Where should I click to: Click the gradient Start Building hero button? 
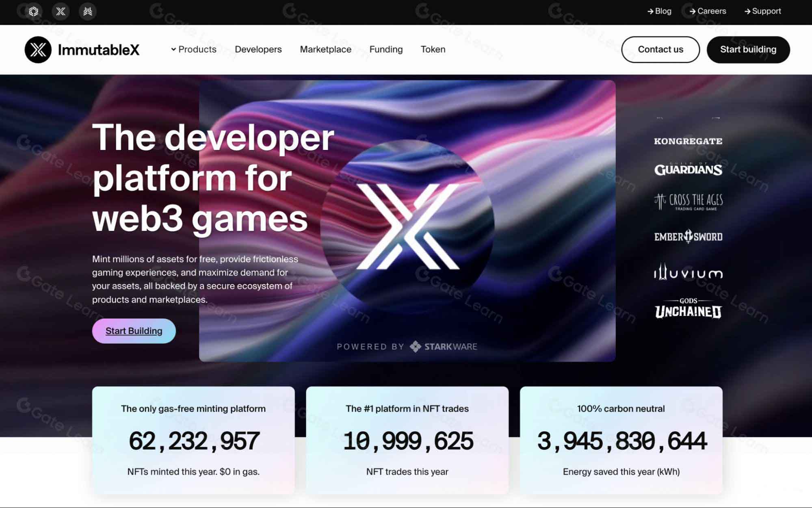[x=134, y=331]
